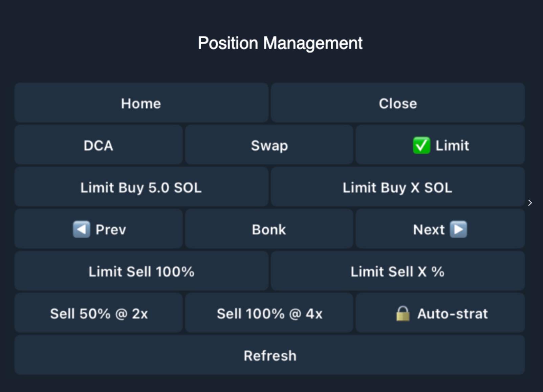This screenshot has height=392, width=543.
Task: Click the green checkmark on Limit
Action: 421,146
